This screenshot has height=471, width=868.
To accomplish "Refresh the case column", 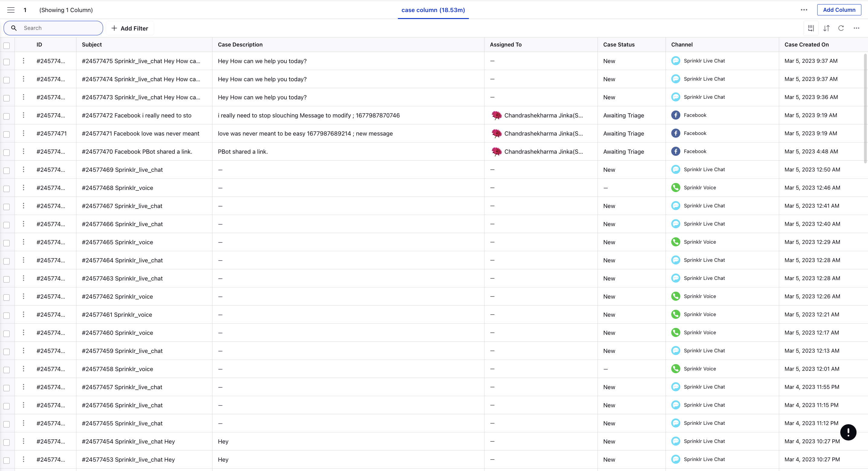I will [841, 28].
